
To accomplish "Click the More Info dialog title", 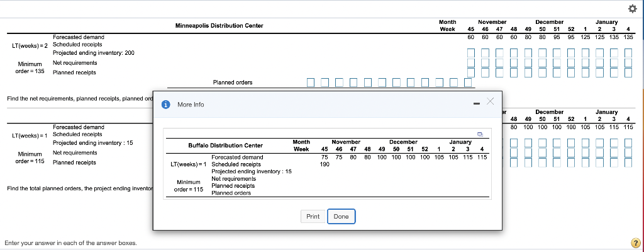I will click(191, 105).
